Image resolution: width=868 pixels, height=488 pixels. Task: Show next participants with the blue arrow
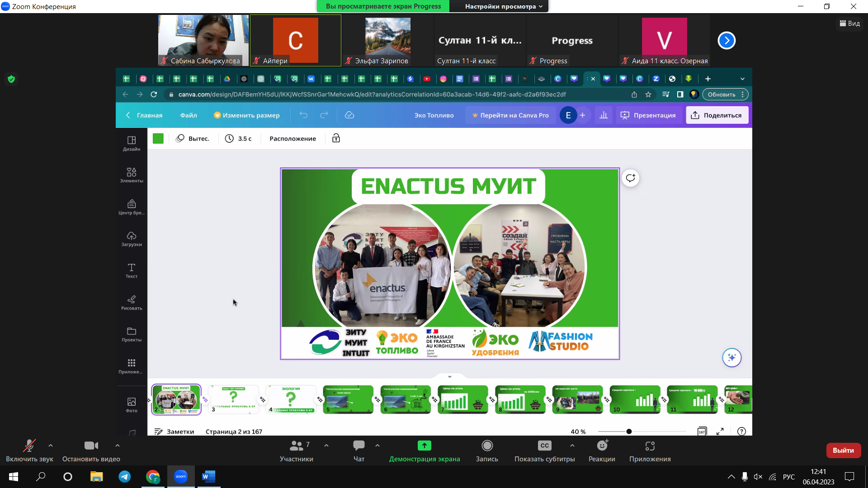pos(726,41)
